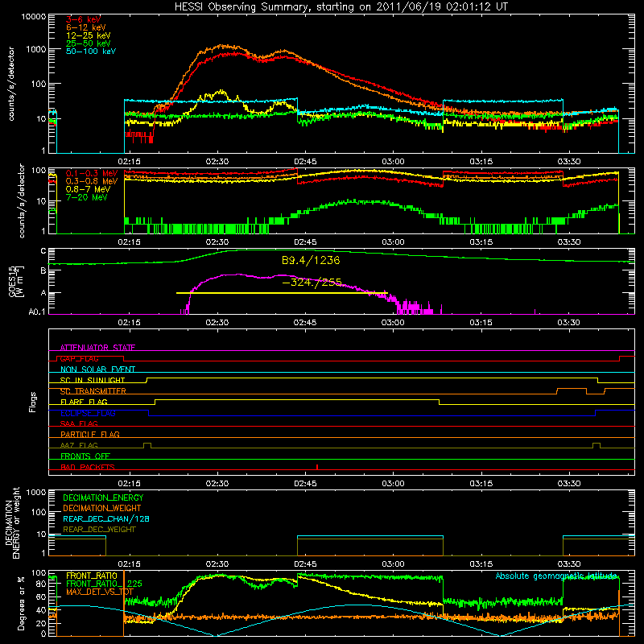644x644 pixels.
Task: Click the NON_SOLAR_EVENT flag label
Action: pyautogui.click(x=97, y=369)
